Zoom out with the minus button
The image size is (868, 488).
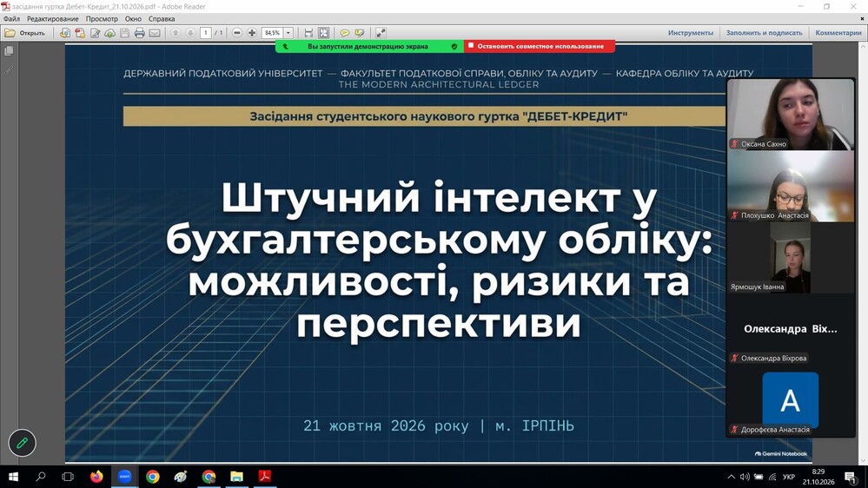[x=237, y=33]
